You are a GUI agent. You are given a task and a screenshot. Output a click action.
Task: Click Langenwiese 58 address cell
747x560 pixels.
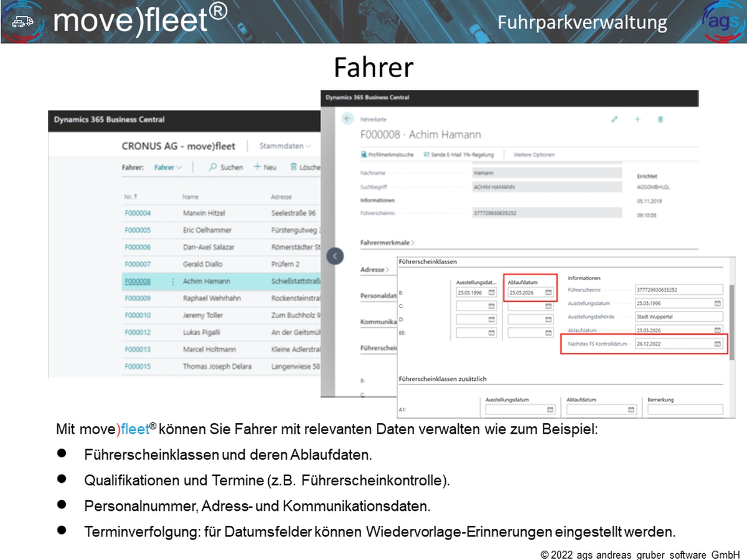(295, 366)
